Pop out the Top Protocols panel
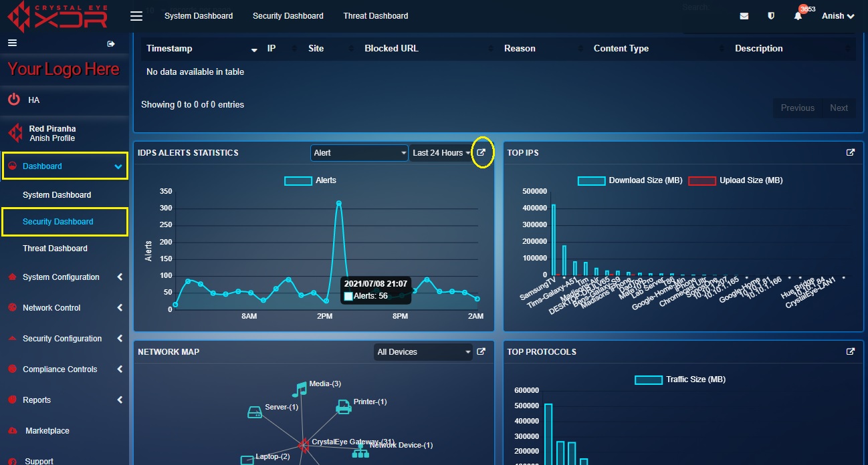 tap(851, 351)
